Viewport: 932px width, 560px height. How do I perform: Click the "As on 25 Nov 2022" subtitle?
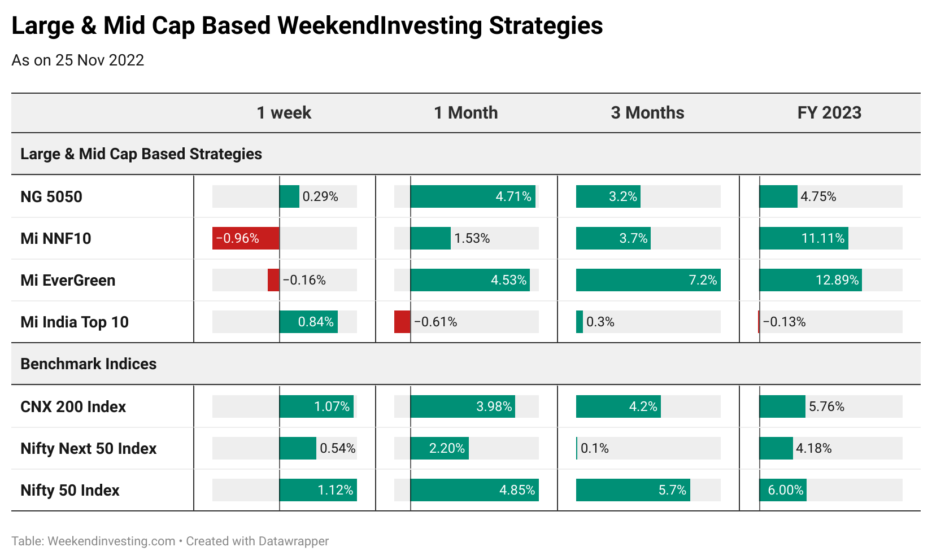pyautogui.click(x=78, y=60)
